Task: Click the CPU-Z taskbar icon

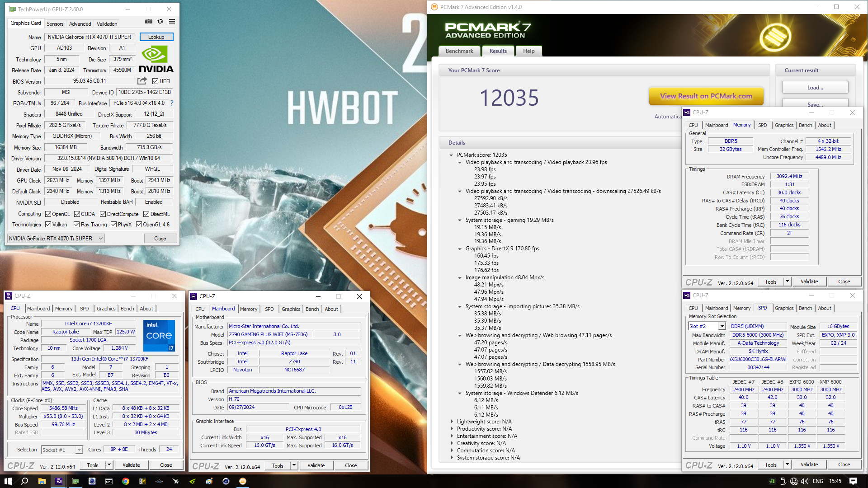Action: [x=59, y=481]
